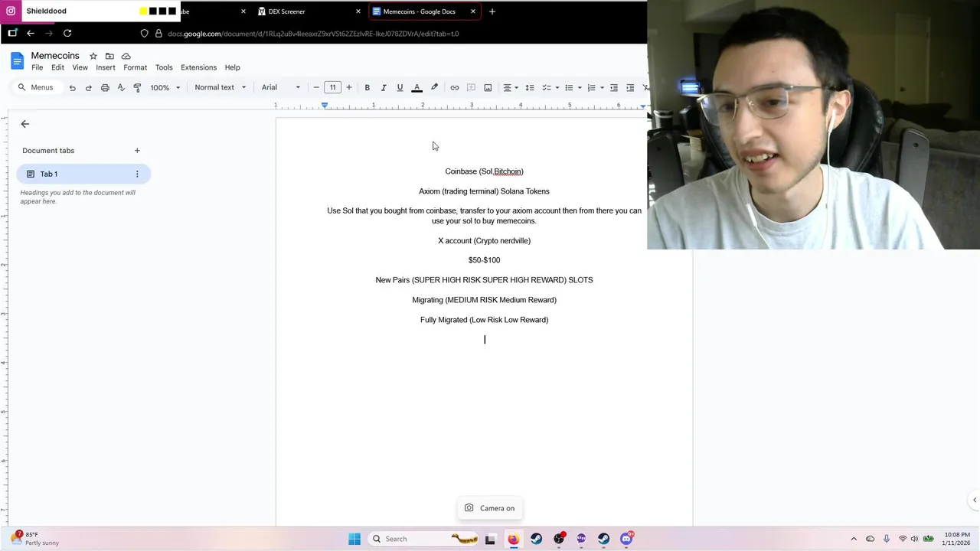This screenshot has height=551, width=980.
Task: Open Firefox from the taskbar
Action: click(x=513, y=539)
